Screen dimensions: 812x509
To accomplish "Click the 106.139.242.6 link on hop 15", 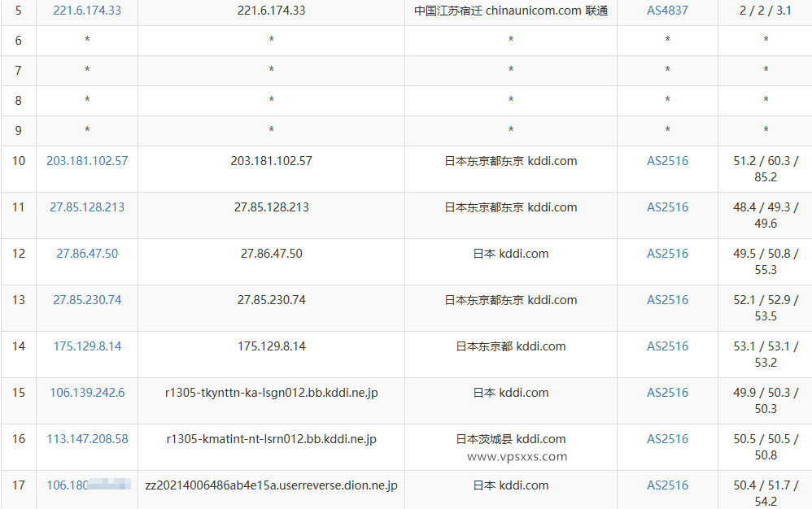I will tap(86, 392).
